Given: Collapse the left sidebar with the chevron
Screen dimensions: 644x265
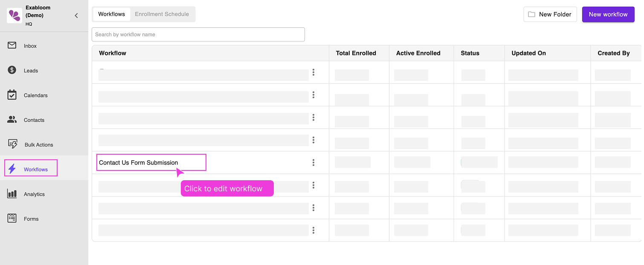Looking at the screenshot, I should coord(76,15).
